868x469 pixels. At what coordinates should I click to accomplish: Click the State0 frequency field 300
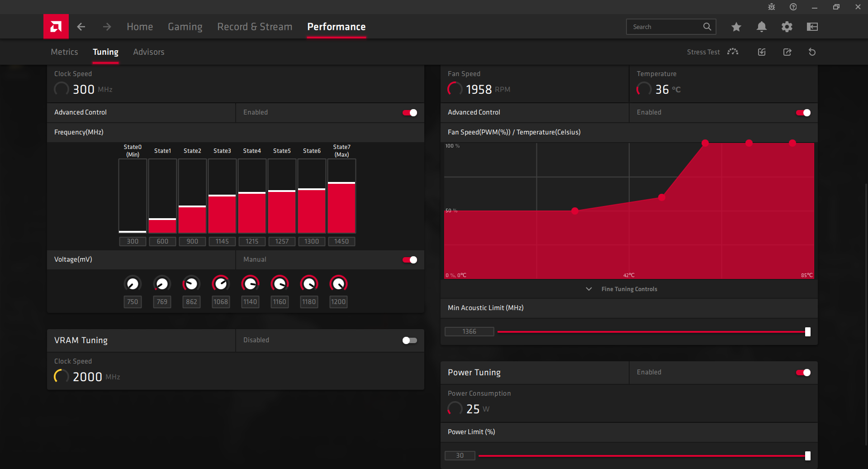(x=133, y=241)
